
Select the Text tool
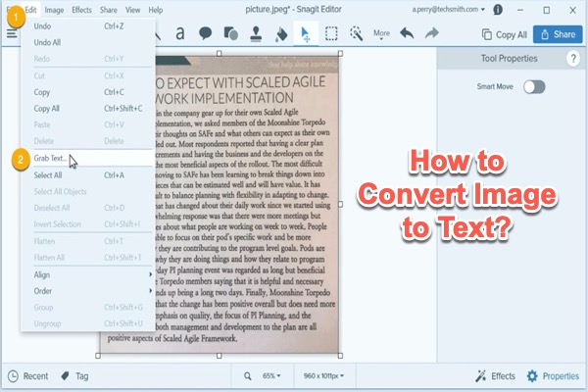click(180, 33)
